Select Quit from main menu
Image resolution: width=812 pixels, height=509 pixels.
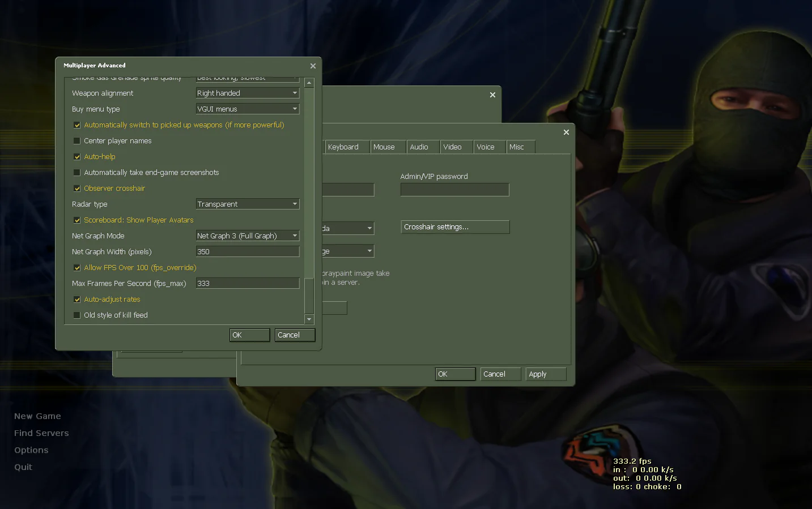(x=23, y=467)
